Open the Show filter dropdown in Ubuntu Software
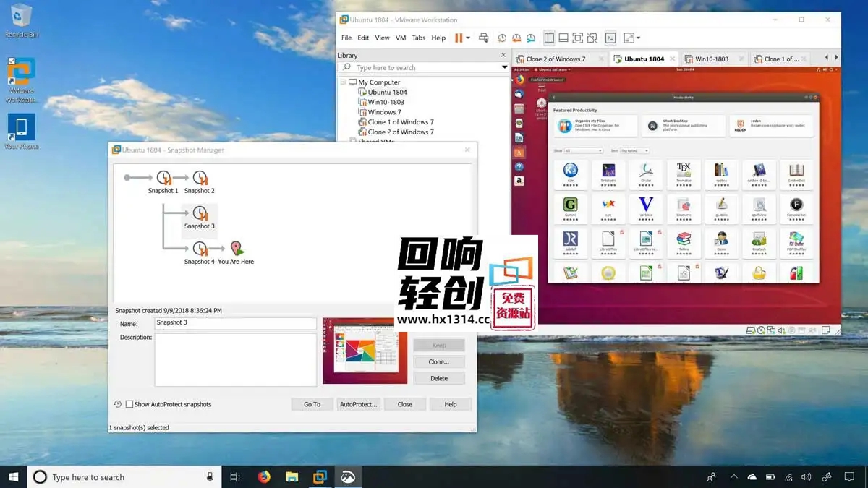868x488 pixels. (583, 150)
